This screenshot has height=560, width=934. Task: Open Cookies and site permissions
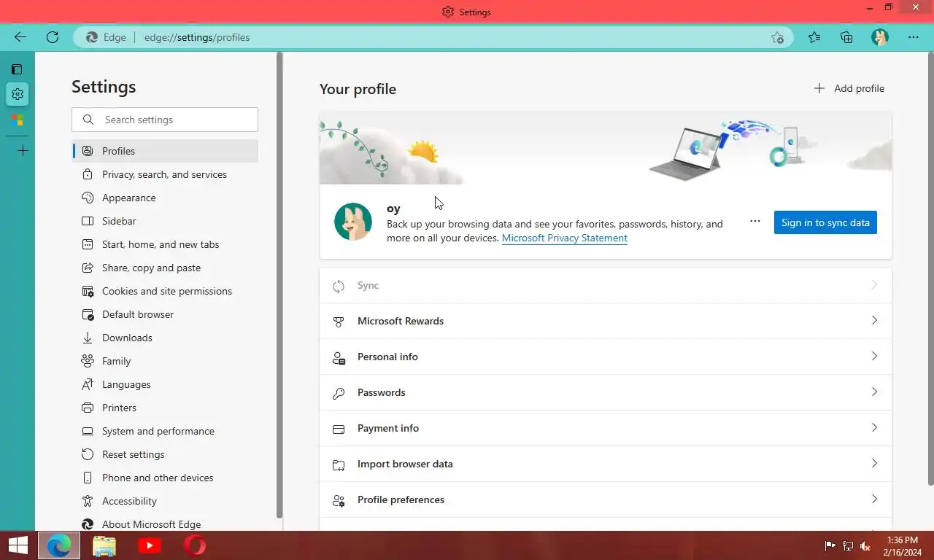(165, 291)
